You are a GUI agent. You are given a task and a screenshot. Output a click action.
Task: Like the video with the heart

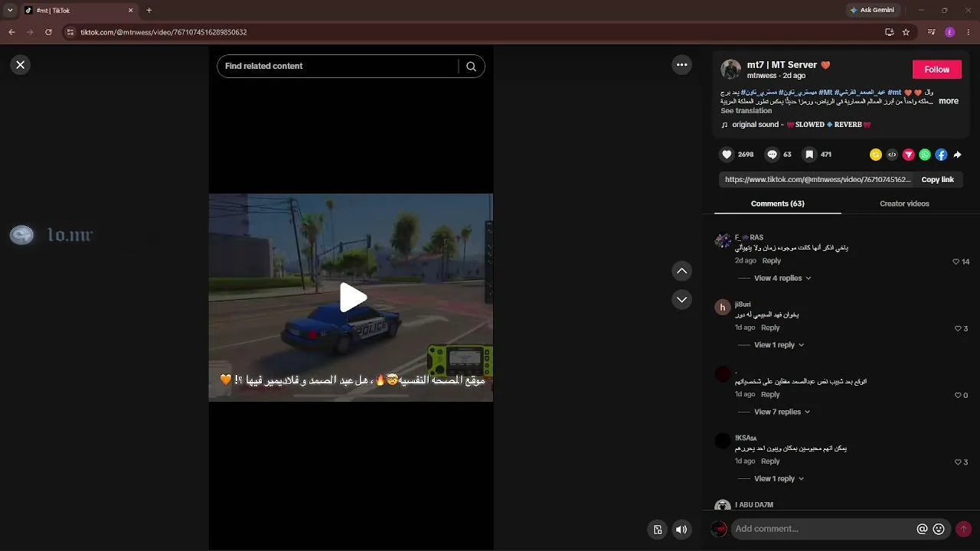(727, 155)
